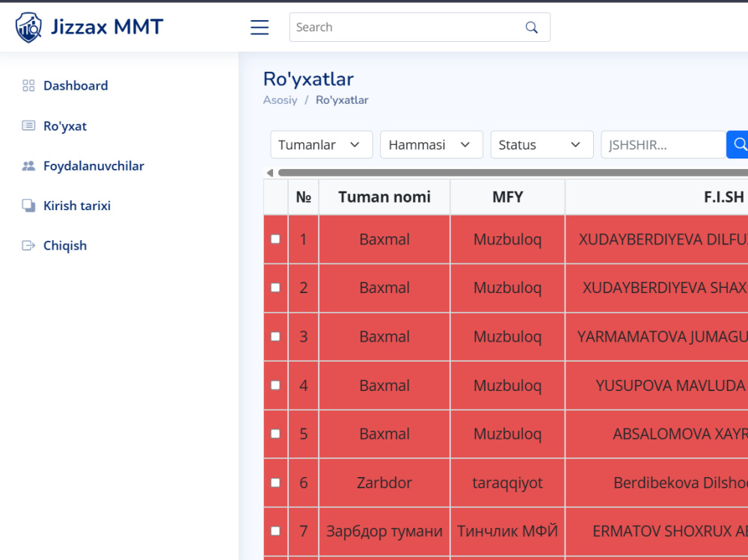
Task: Click the Zarbdor cell in row 6
Action: click(x=384, y=483)
